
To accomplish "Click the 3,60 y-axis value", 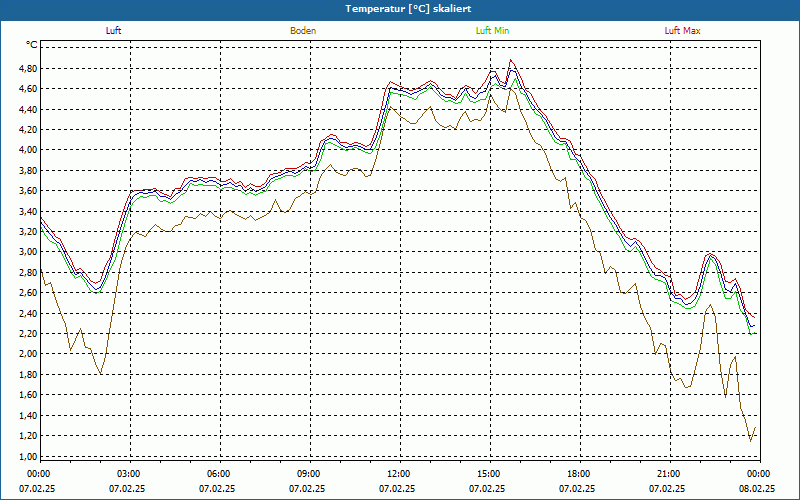I will point(29,191).
